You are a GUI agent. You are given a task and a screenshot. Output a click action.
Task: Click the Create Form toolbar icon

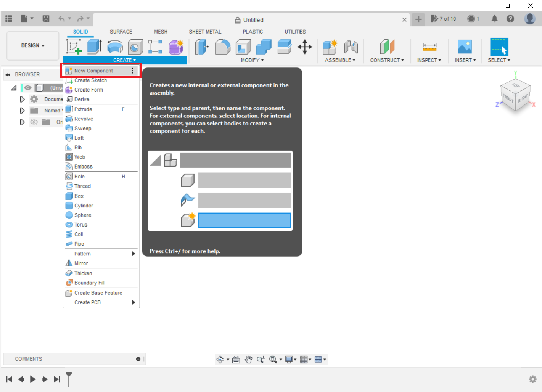click(x=176, y=47)
